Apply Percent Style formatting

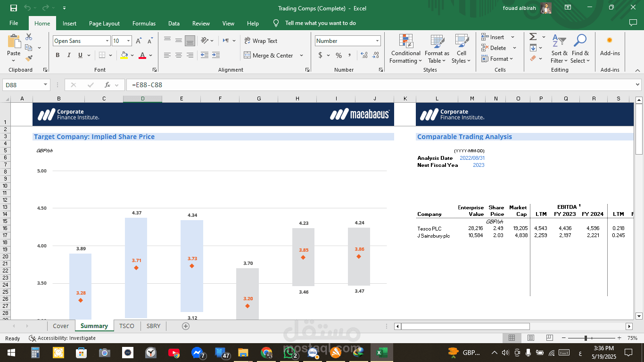click(x=339, y=56)
